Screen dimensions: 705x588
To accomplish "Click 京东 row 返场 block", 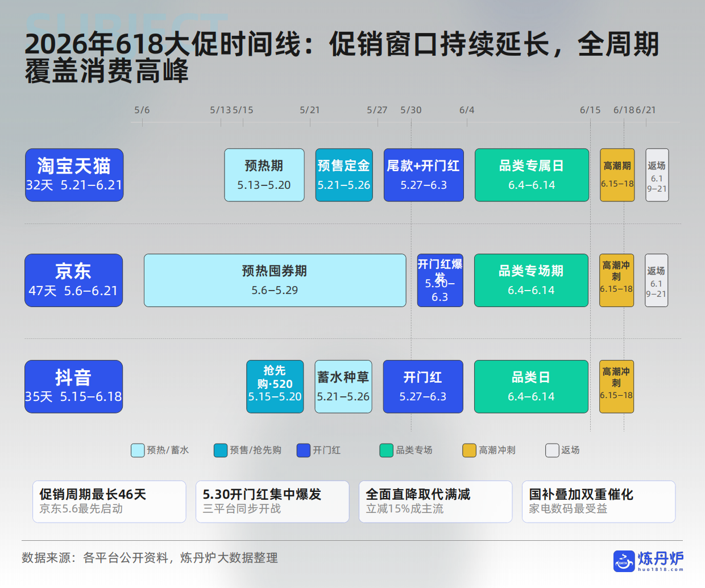I will [x=657, y=280].
